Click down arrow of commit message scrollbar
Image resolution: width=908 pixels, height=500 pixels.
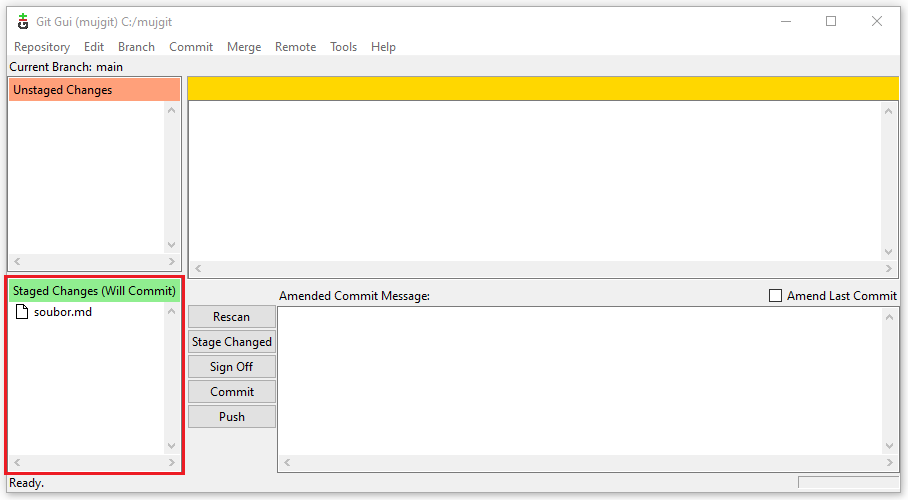[x=889, y=446]
